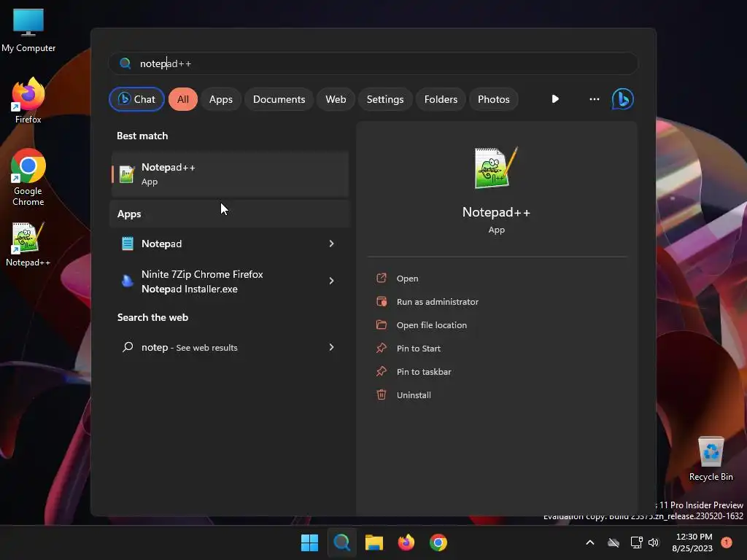Screen dimensions: 747x560
Task: Open the Bing Chat icon at top right
Action: 622,99
